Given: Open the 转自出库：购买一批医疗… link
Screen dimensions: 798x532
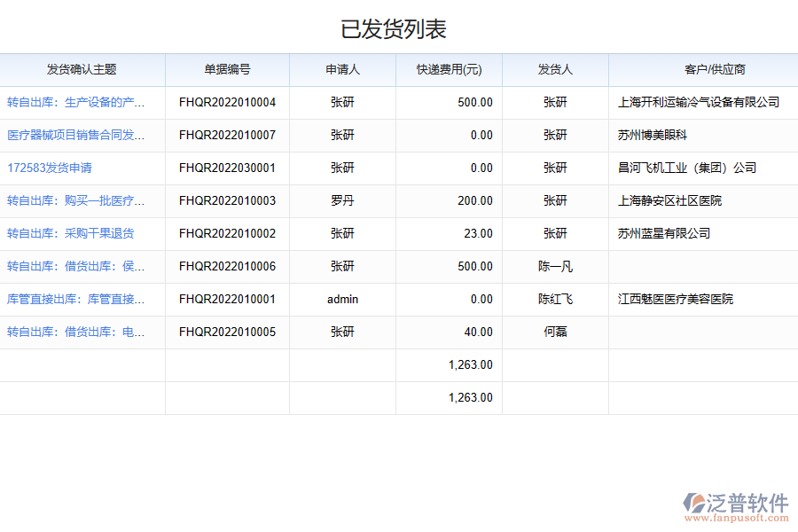Looking at the screenshot, I should point(75,200).
